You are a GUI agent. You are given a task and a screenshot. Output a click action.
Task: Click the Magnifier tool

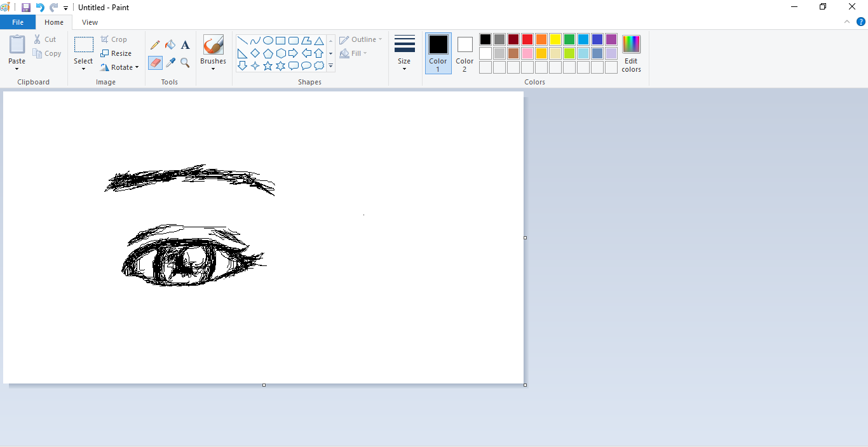185,63
